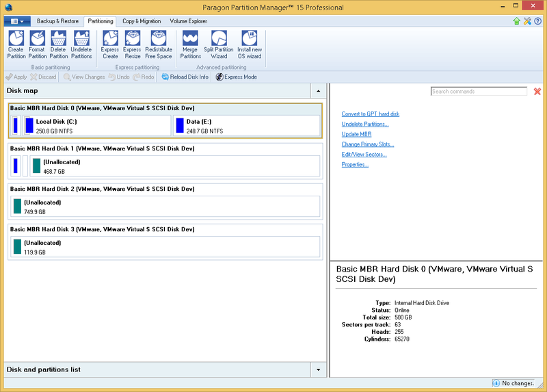The image size is (547, 392).
Task: Toggle Express Mode in the toolbar
Action: [x=236, y=77]
